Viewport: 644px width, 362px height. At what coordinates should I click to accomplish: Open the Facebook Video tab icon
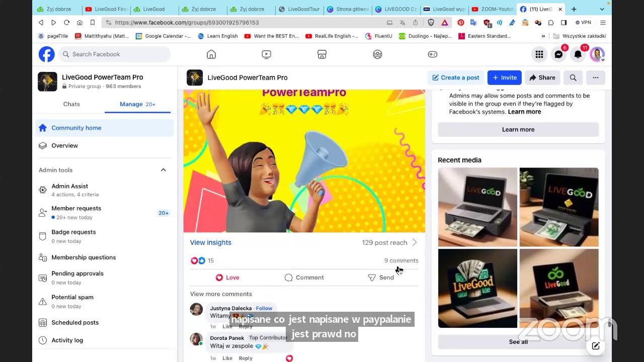267,54
